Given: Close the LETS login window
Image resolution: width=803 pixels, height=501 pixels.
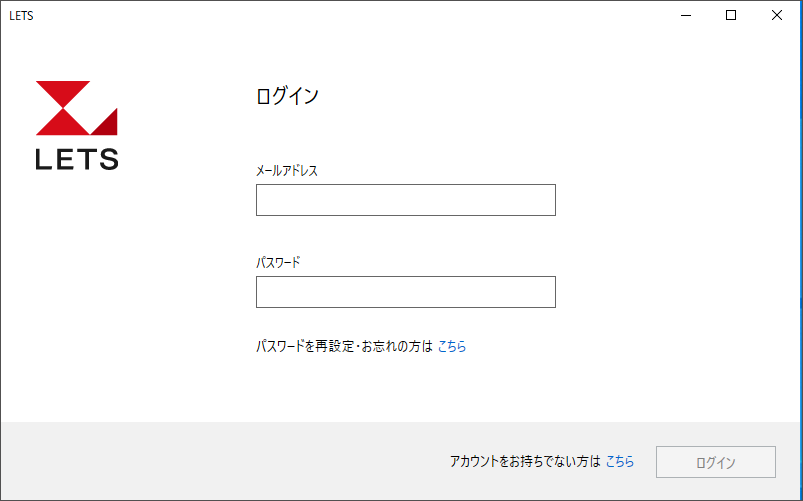Looking at the screenshot, I should point(777,15).
